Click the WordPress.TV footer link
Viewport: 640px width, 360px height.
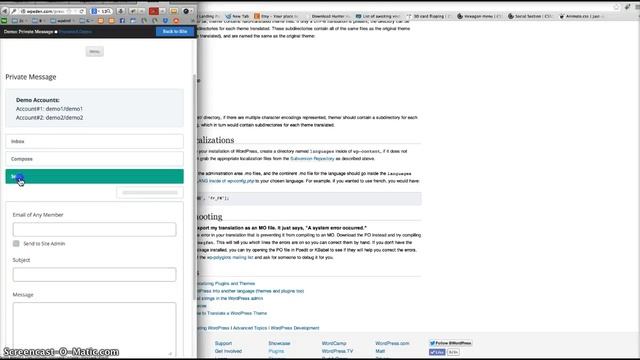337,351
